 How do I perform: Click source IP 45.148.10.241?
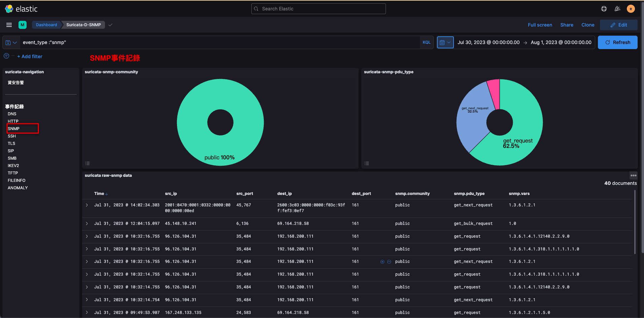point(181,224)
